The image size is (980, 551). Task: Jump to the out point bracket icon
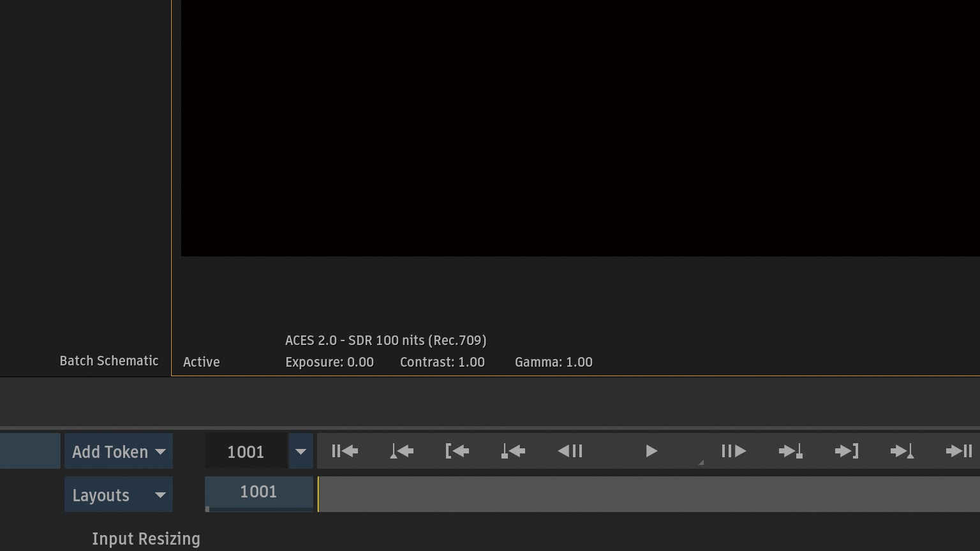pyautogui.click(x=846, y=452)
